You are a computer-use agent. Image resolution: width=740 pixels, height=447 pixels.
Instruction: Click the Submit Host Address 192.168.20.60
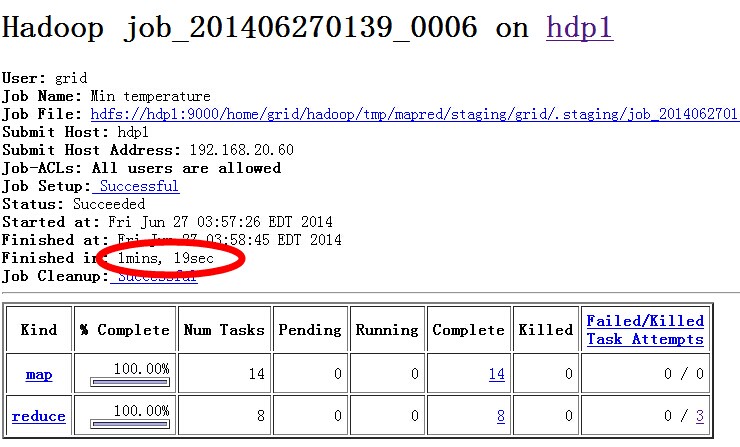click(x=241, y=150)
